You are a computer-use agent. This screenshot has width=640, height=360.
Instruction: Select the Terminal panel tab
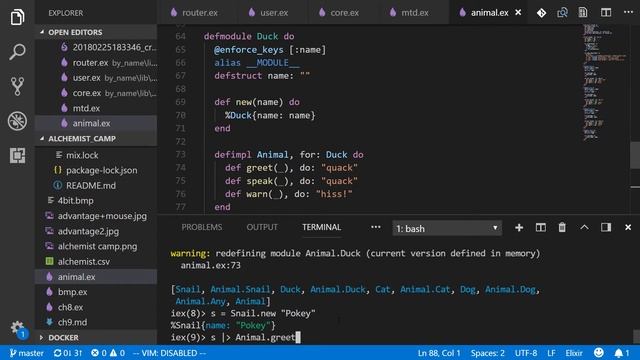tap(322, 227)
